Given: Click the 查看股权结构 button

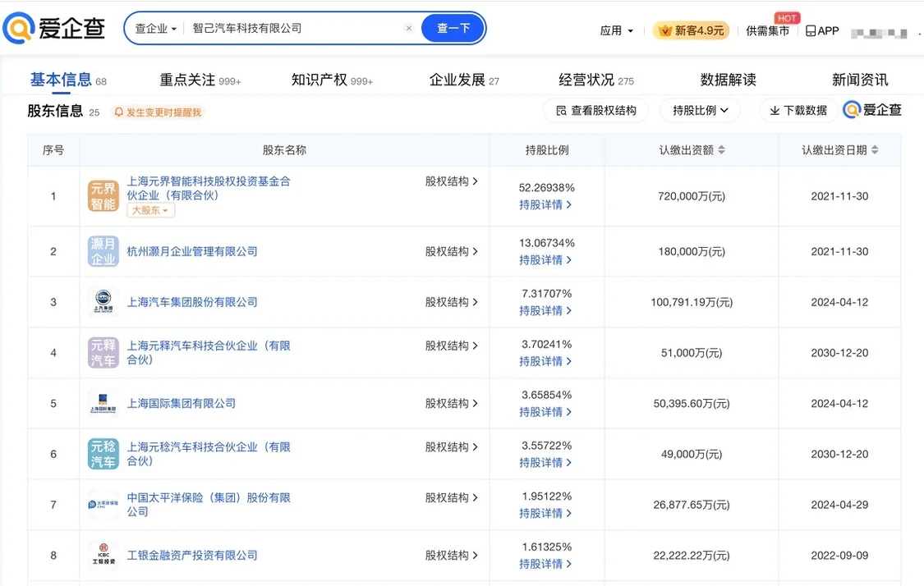Looking at the screenshot, I should 595,110.
